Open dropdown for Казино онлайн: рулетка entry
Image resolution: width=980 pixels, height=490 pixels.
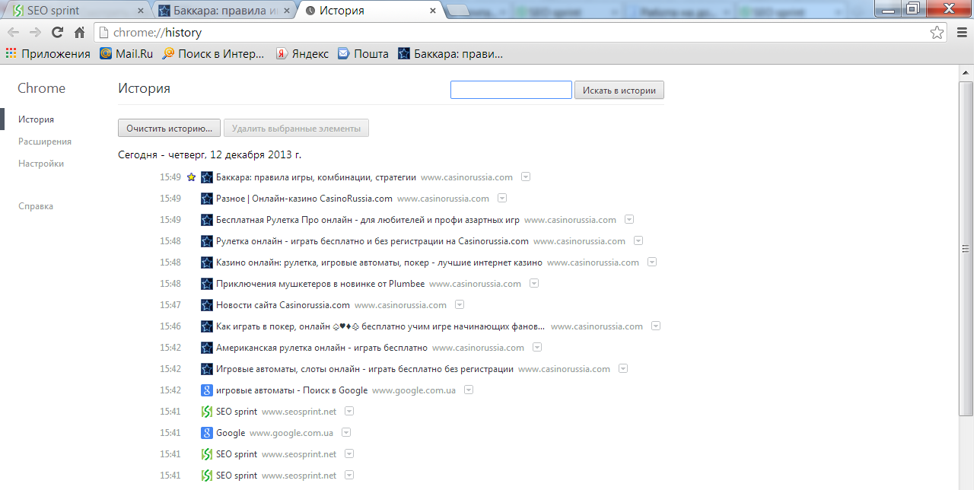(652, 262)
